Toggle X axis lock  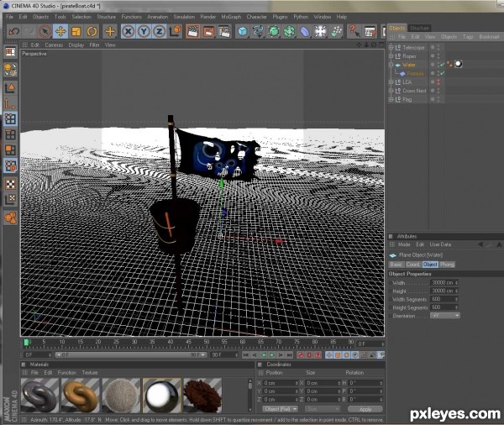129,32
